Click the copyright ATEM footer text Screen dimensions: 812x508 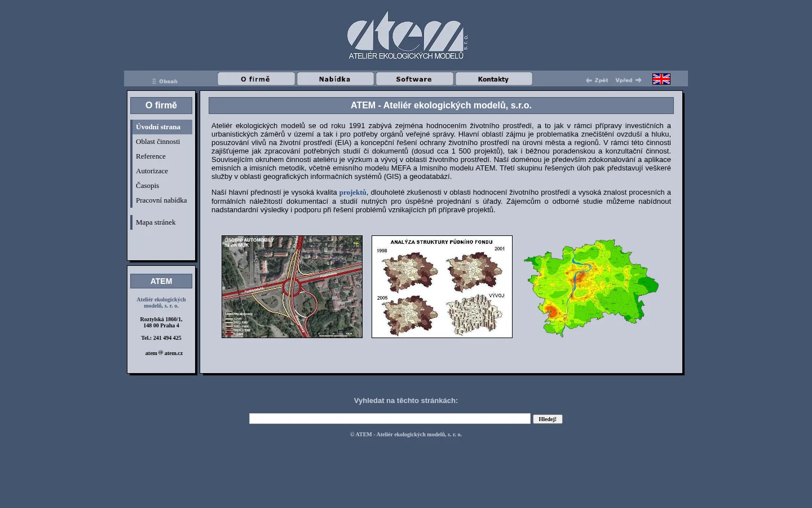point(406,435)
